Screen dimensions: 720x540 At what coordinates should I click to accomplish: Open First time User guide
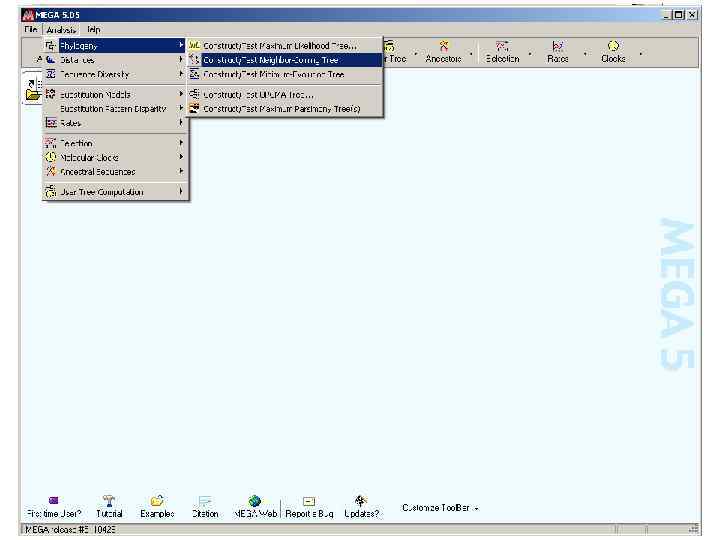pyautogui.click(x=54, y=507)
